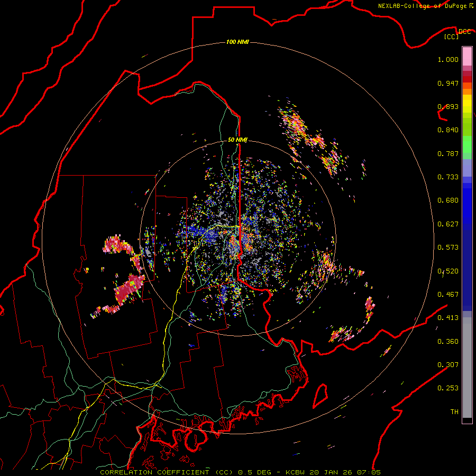Click the 0.947 legend value
Screen dimensions: 476x476
click(448, 83)
